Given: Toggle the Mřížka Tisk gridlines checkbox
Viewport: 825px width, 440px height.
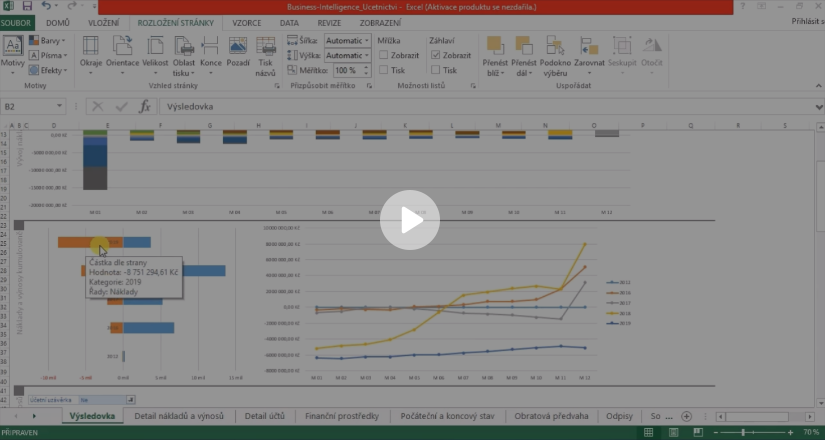Looking at the screenshot, I should pyautogui.click(x=384, y=70).
